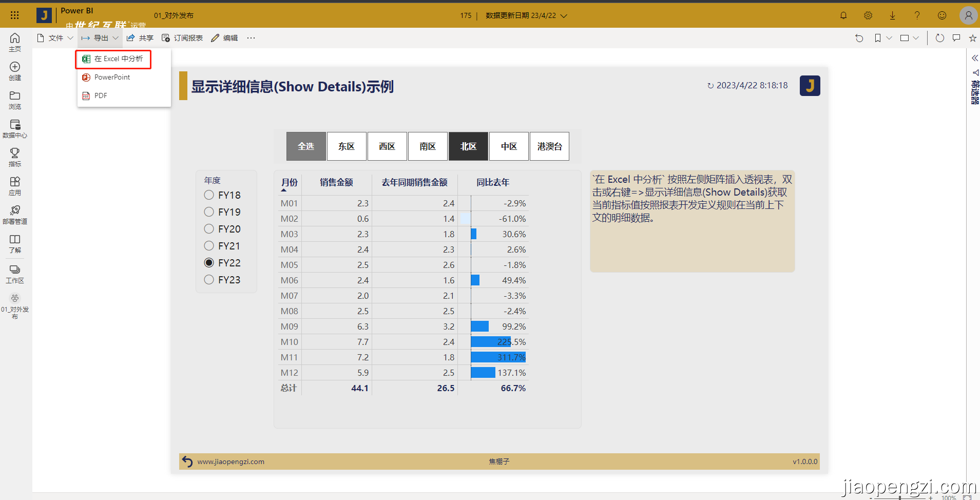Open Deployment pipelines (部署管道) in sidebar
Image resolution: width=980 pixels, height=500 pixels.
coord(15,215)
